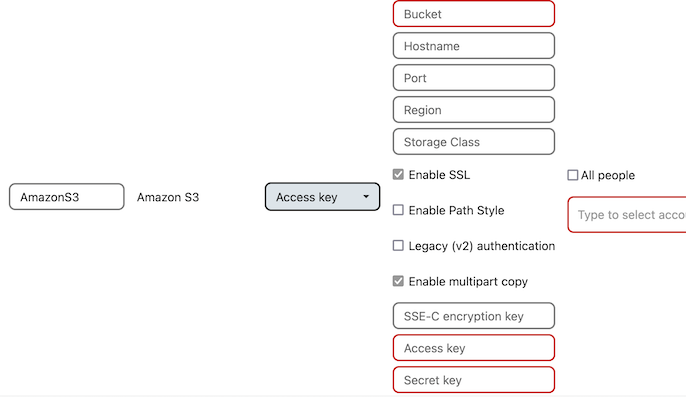Click the SSE-C encryption key field

point(473,316)
